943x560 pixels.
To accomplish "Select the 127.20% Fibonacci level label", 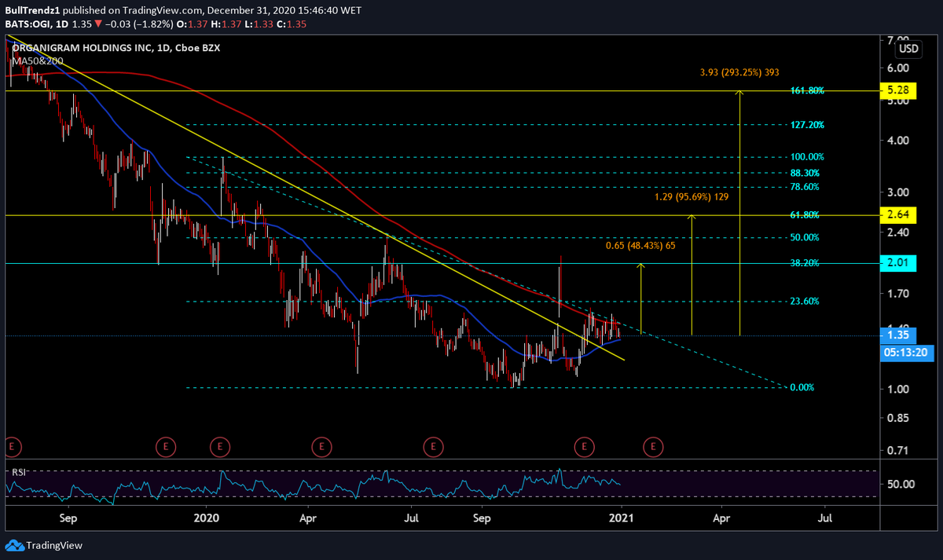I will click(807, 125).
